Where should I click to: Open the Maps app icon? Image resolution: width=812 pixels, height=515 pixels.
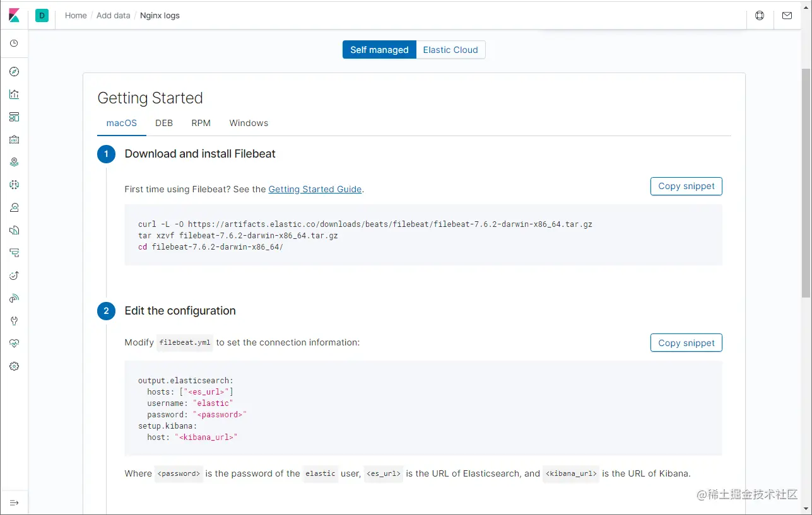tap(15, 162)
